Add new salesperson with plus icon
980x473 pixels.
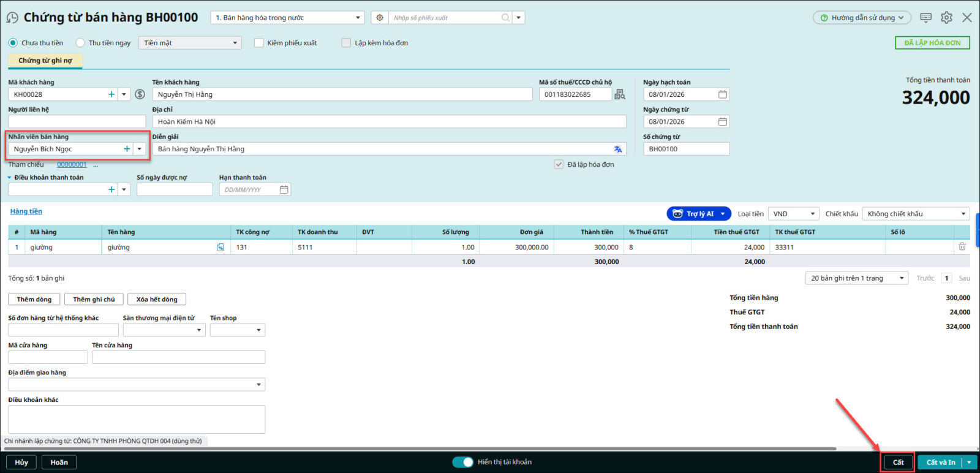(127, 149)
